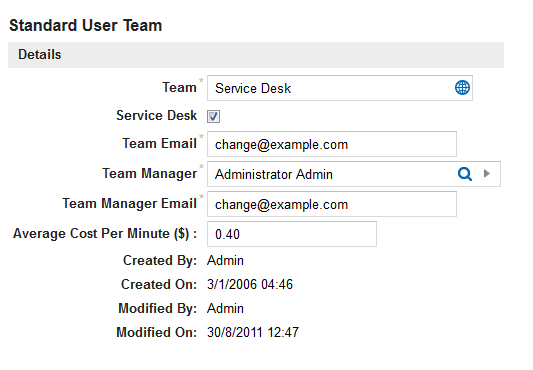533x370 pixels.
Task: Select the Created By value 'Admin'
Action: [225, 260]
